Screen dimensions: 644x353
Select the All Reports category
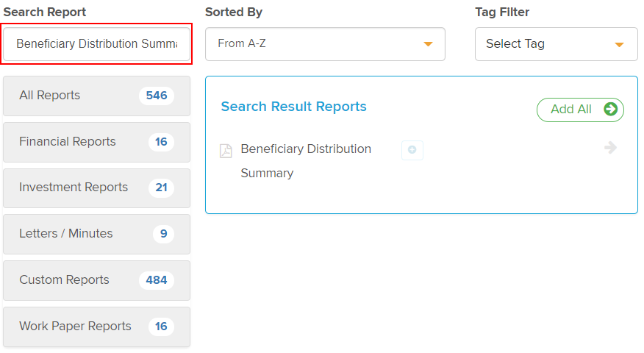click(x=96, y=96)
